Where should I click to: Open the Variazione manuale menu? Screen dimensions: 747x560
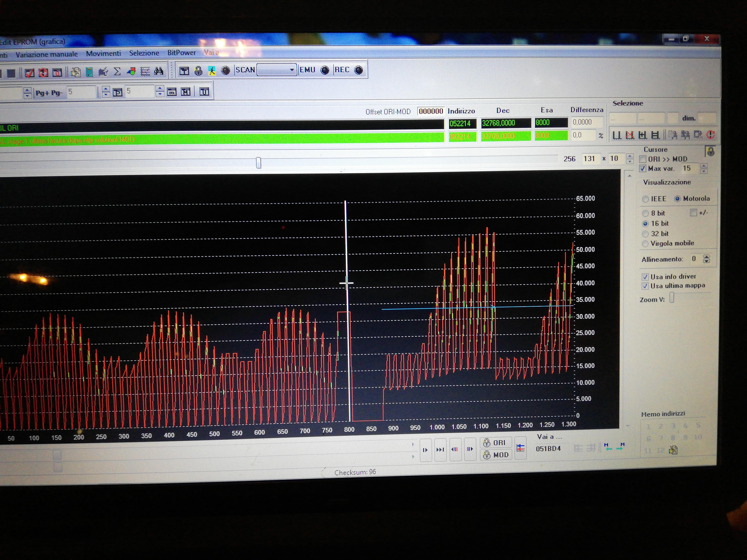[46, 54]
